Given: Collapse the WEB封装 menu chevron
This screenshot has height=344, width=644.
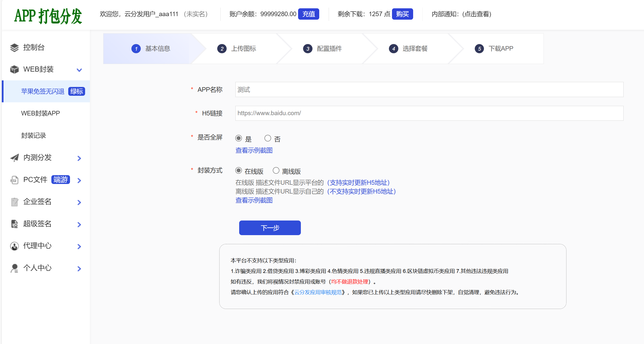Looking at the screenshot, I should click(79, 70).
